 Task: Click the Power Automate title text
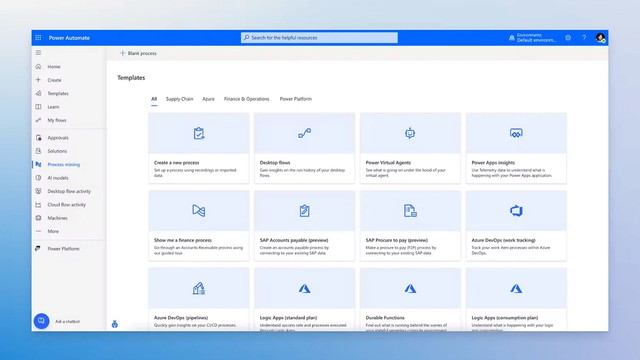[x=69, y=38]
